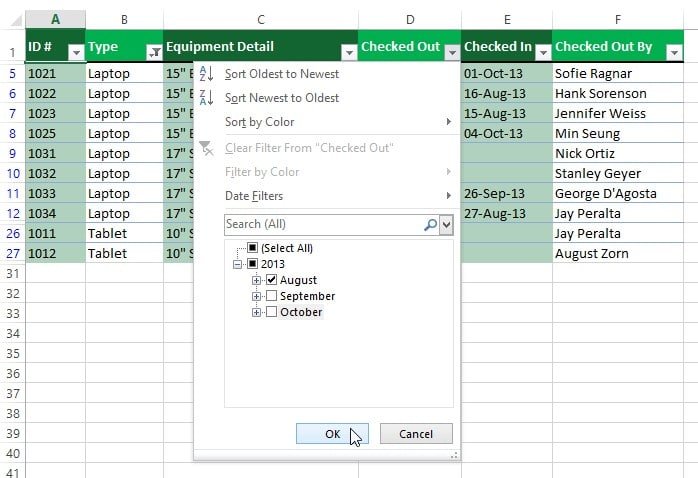Screen dimensions: 698x478
Task: Open the Equipment Detail filter arrow
Action: click(x=349, y=53)
